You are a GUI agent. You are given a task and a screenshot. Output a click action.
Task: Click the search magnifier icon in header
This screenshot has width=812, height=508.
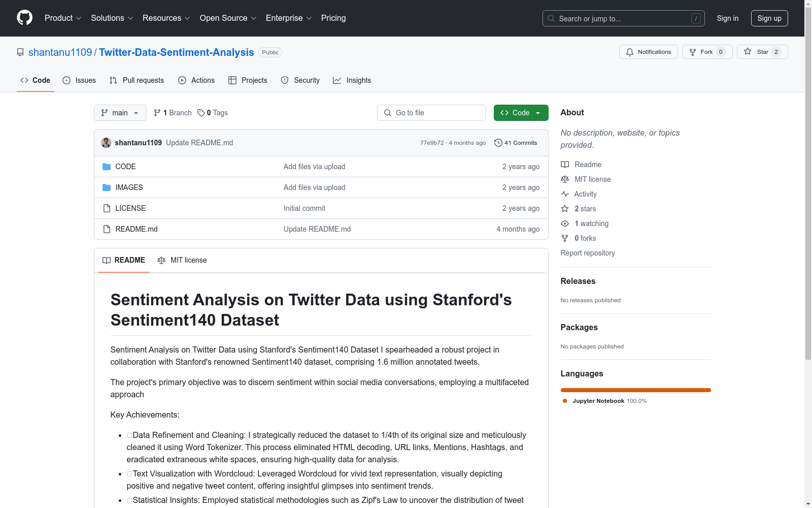coord(551,18)
